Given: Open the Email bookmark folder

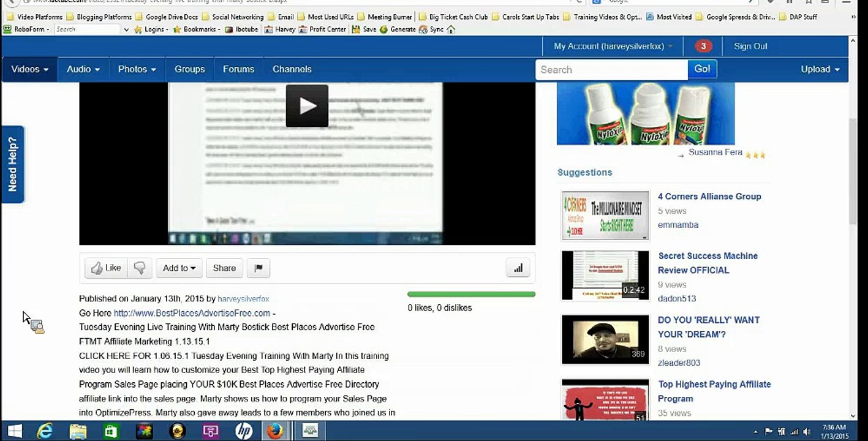Looking at the screenshot, I should coord(281,17).
